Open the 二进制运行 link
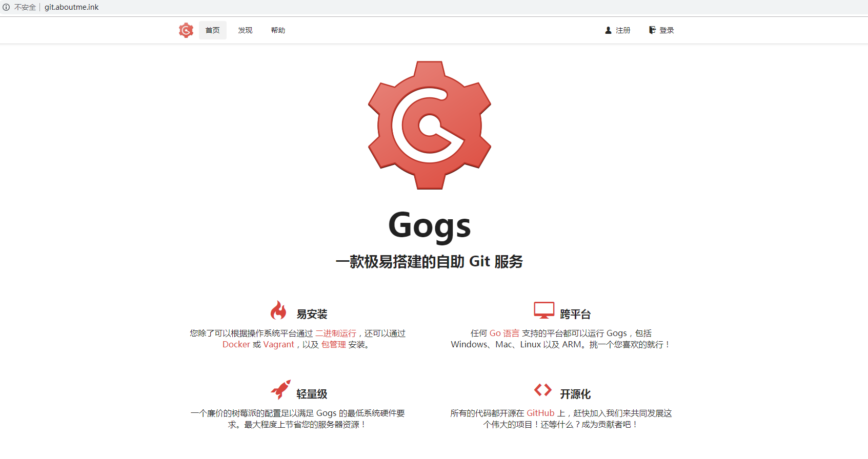This screenshot has height=459, width=868. click(x=336, y=333)
